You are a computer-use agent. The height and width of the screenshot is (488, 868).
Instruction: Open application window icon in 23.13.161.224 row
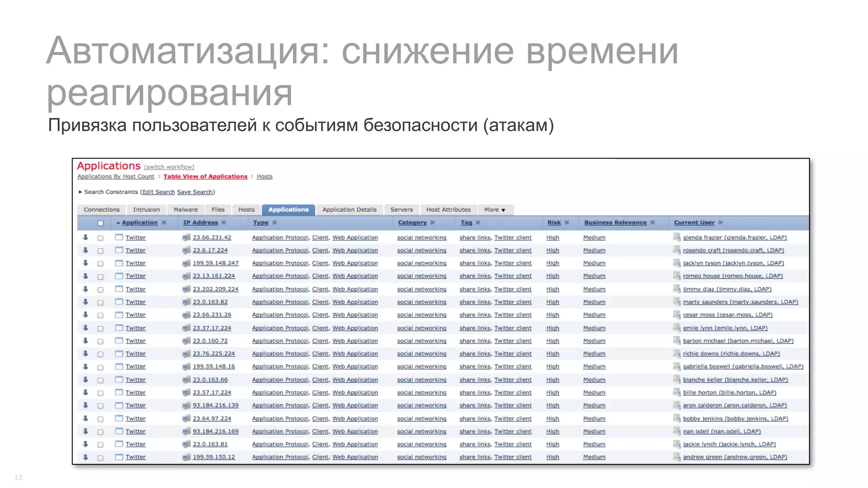tap(119, 276)
